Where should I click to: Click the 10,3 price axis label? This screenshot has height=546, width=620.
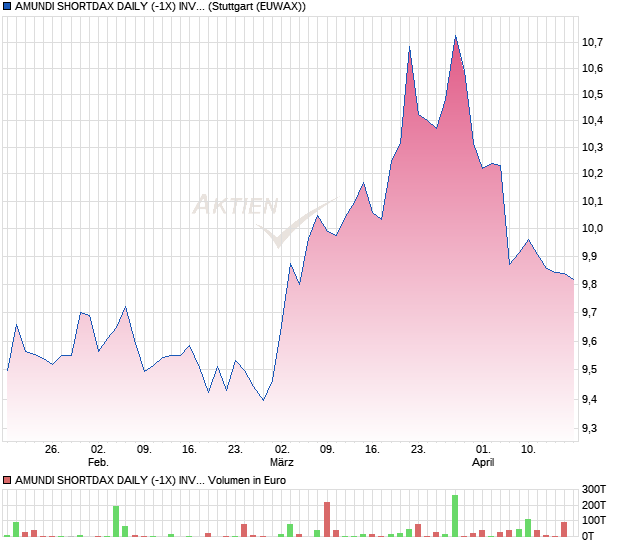592,147
